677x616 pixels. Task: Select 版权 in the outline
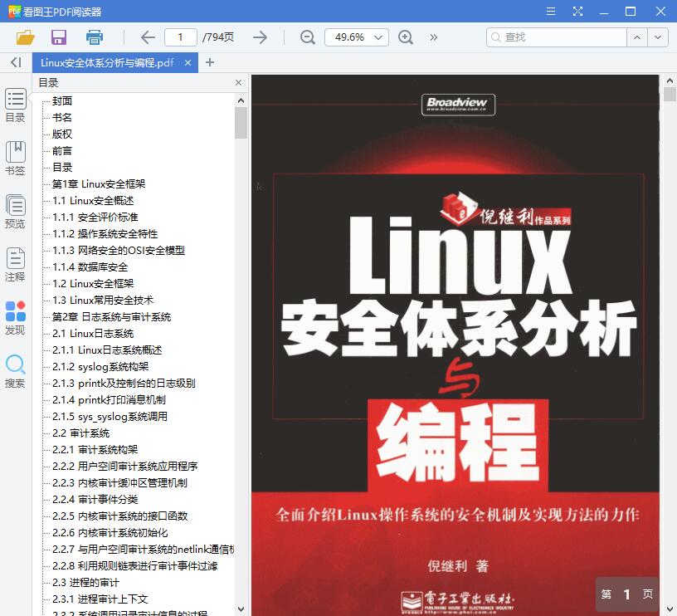(62, 134)
